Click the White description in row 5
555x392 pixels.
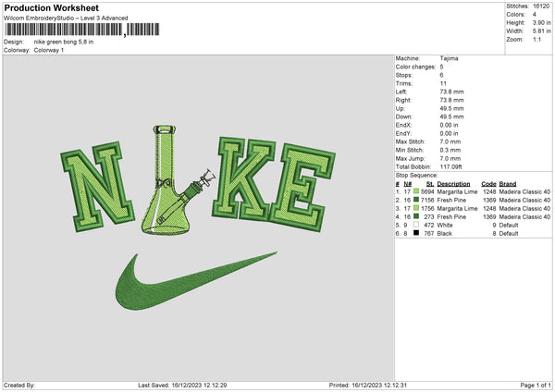pyautogui.click(x=445, y=225)
